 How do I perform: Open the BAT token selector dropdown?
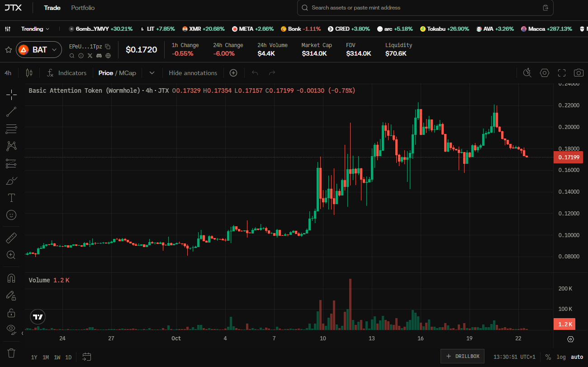tap(39, 50)
